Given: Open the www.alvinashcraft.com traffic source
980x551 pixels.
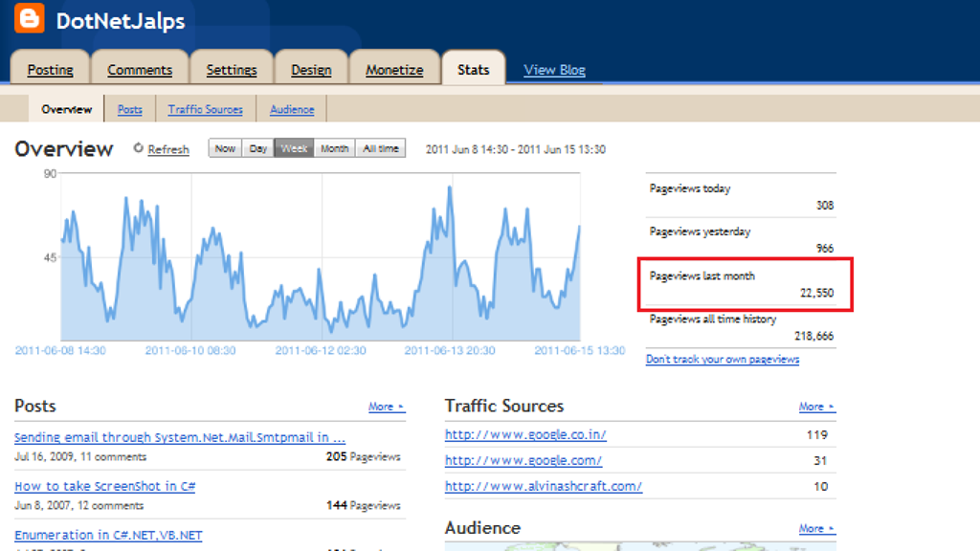Looking at the screenshot, I should pyautogui.click(x=544, y=486).
